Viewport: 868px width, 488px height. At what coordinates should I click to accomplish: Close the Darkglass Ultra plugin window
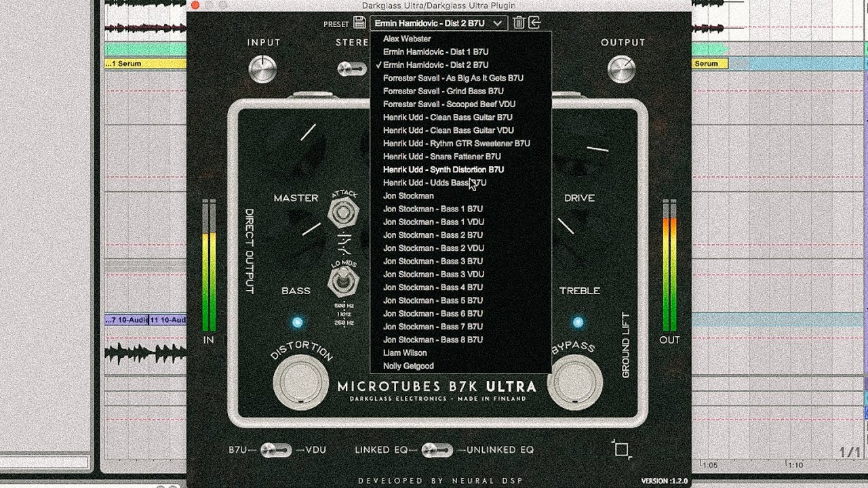click(195, 5)
